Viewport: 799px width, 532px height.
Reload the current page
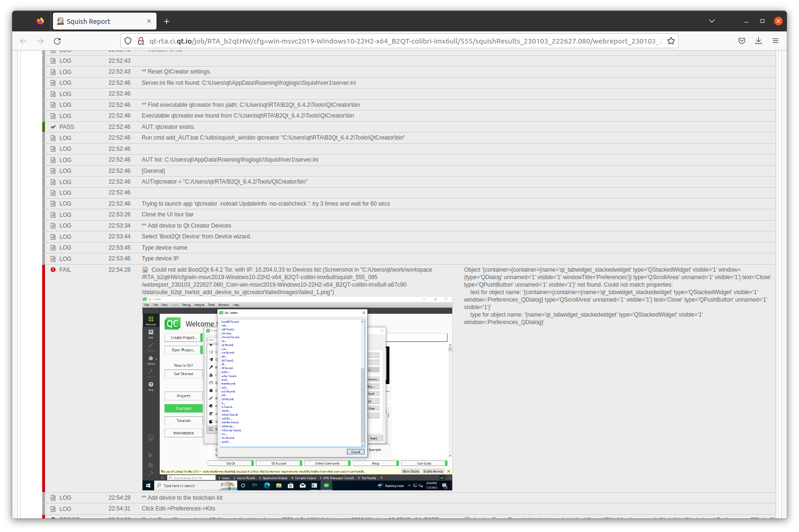click(57, 41)
